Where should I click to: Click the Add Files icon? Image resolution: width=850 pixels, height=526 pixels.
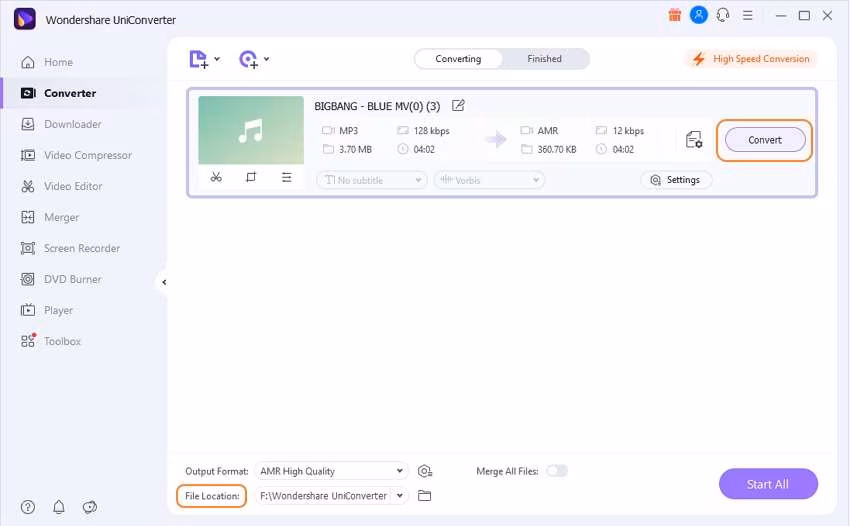point(198,59)
